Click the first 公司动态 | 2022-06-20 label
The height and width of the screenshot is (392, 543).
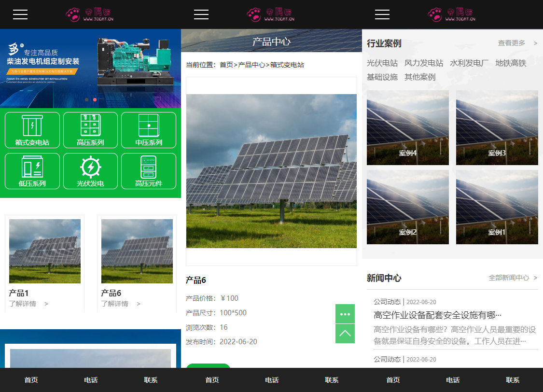(405, 302)
